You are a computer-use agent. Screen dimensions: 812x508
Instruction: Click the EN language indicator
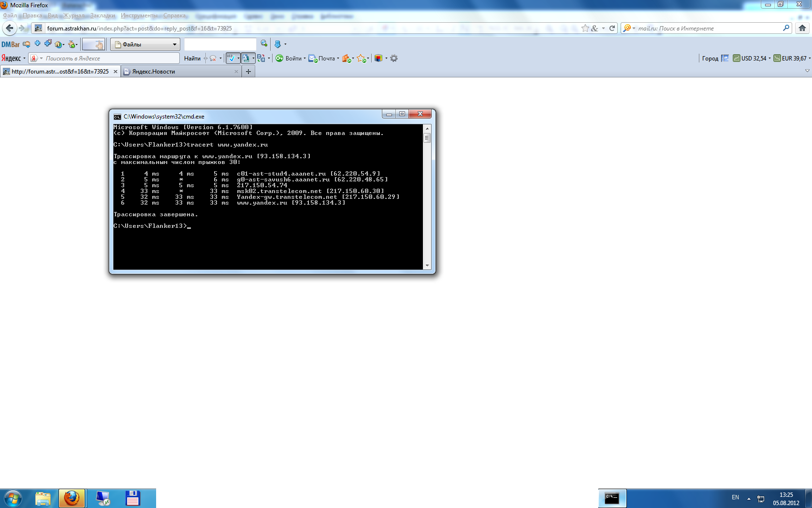click(x=735, y=497)
